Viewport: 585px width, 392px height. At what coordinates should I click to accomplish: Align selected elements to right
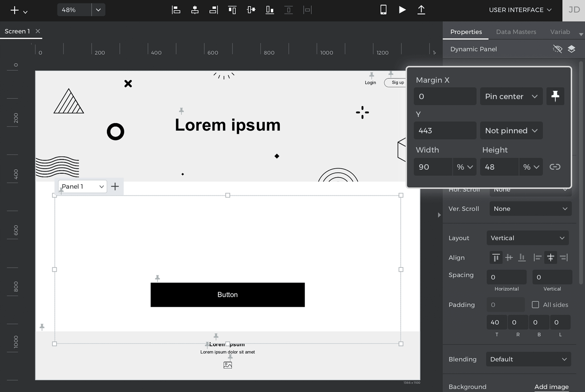click(x=213, y=10)
